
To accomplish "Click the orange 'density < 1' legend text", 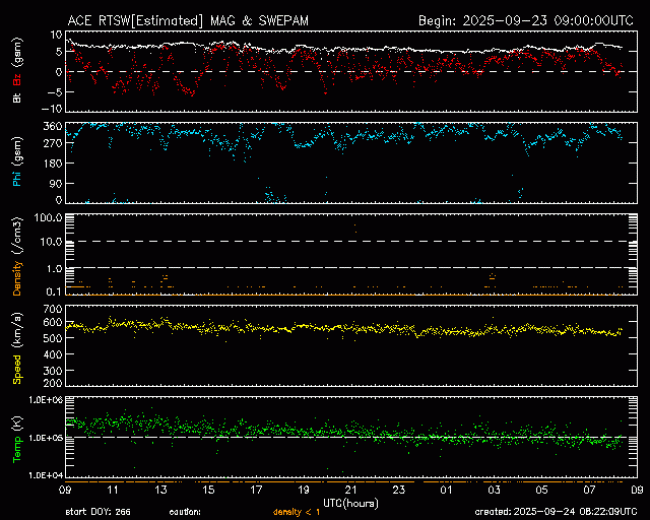I will pyautogui.click(x=297, y=512).
